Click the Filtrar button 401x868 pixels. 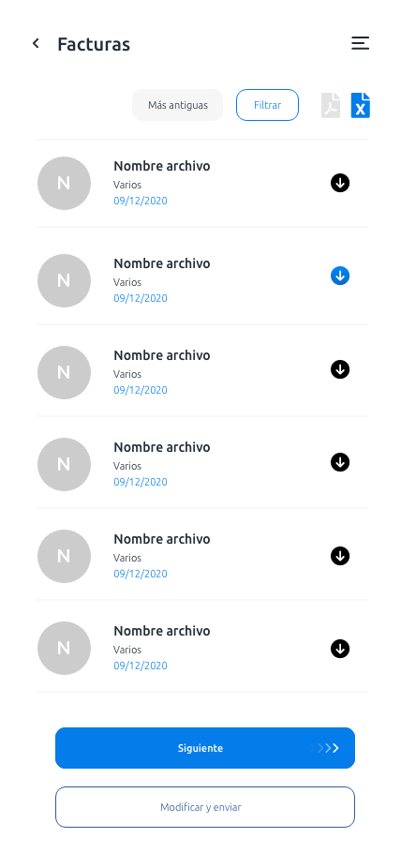click(268, 105)
